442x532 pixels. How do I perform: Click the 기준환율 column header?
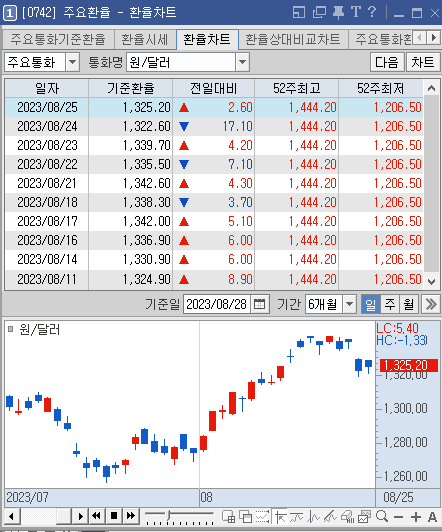(x=131, y=89)
